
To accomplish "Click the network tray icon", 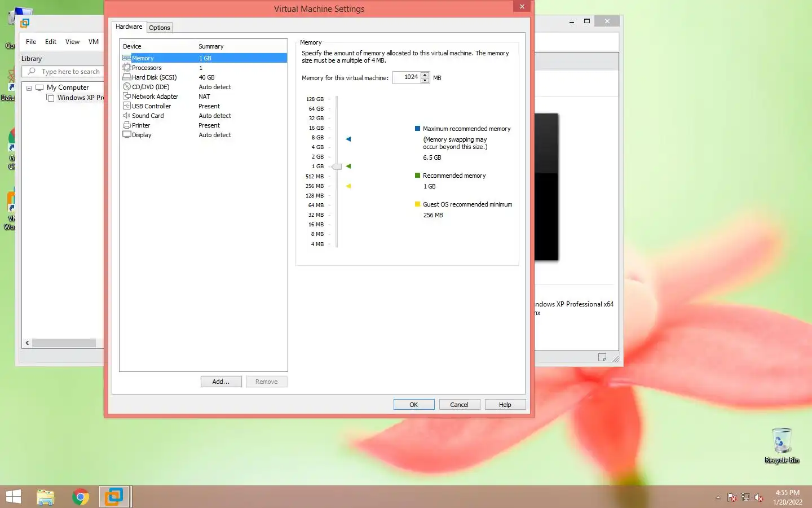I will 745,497.
